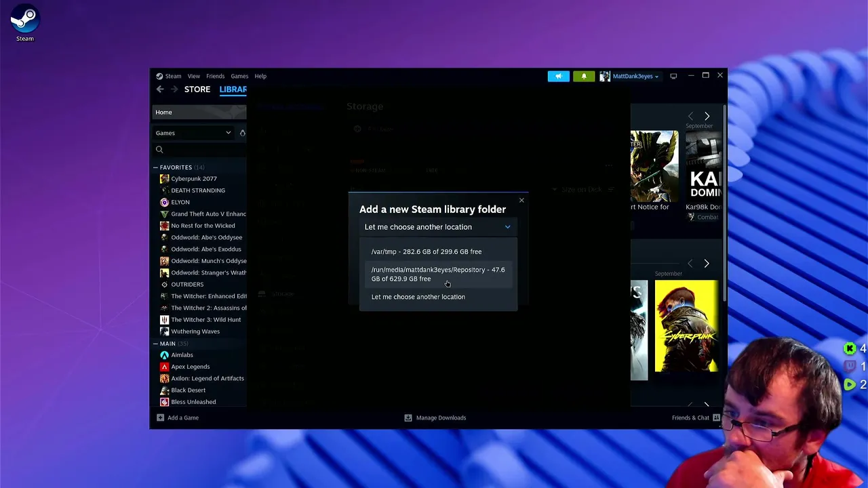Viewport: 868px width, 488px height.
Task: Click The Witcher 3 game icon
Action: tap(164, 320)
